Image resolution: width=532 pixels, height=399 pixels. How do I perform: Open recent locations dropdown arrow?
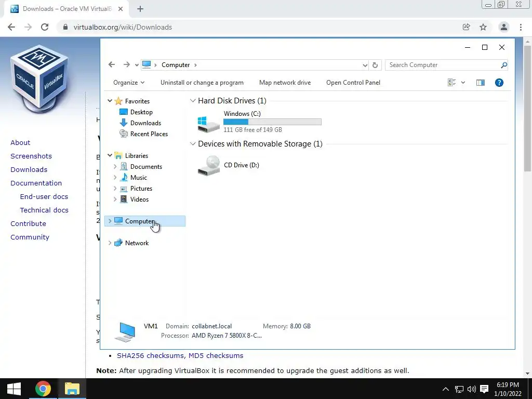pos(137,65)
